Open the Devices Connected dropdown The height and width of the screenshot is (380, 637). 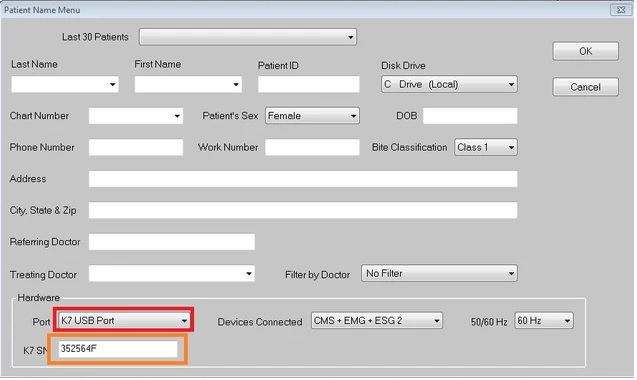[378, 321]
